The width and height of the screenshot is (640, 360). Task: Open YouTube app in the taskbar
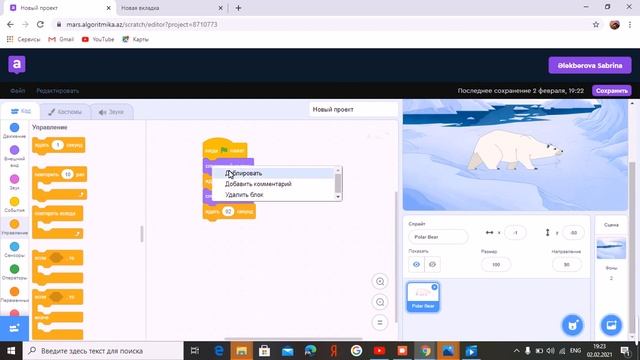[x=379, y=351]
